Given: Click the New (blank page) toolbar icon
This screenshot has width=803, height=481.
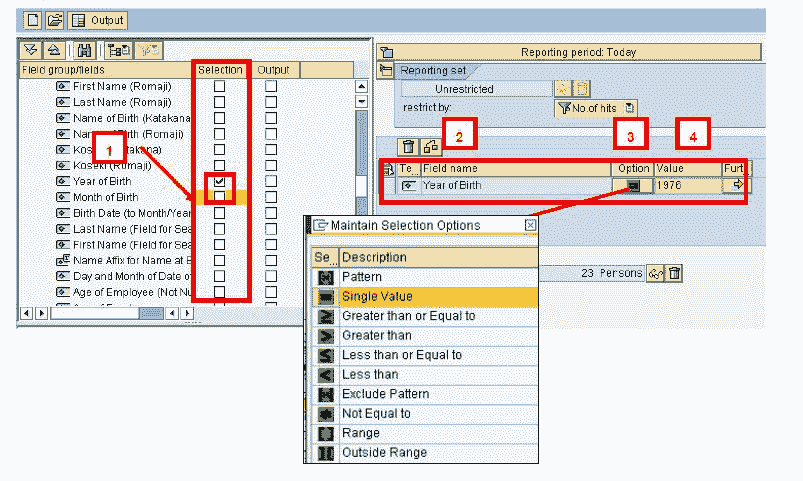Looking at the screenshot, I should (x=33, y=20).
